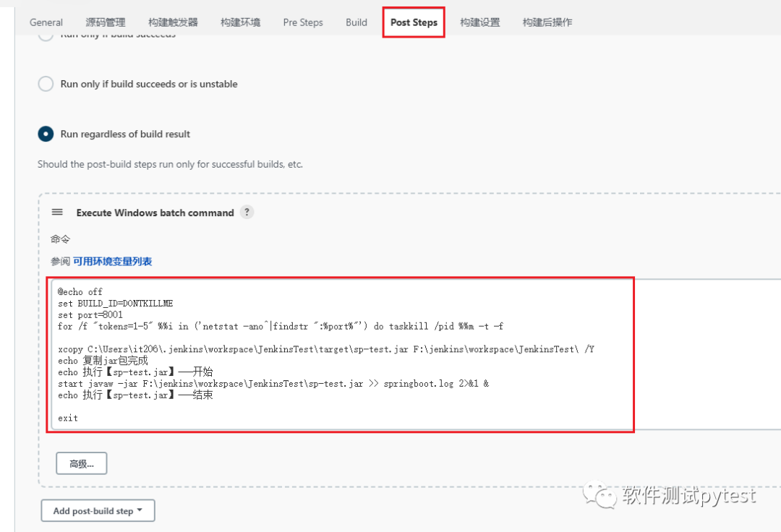Viewport: 781px width, 532px height.
Task: Expand the Add post-build step dropdown
Action: 98,510
